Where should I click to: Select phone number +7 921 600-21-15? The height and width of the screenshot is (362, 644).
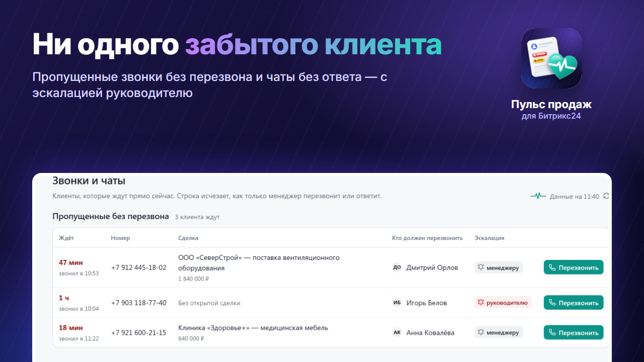coord(138,332)
